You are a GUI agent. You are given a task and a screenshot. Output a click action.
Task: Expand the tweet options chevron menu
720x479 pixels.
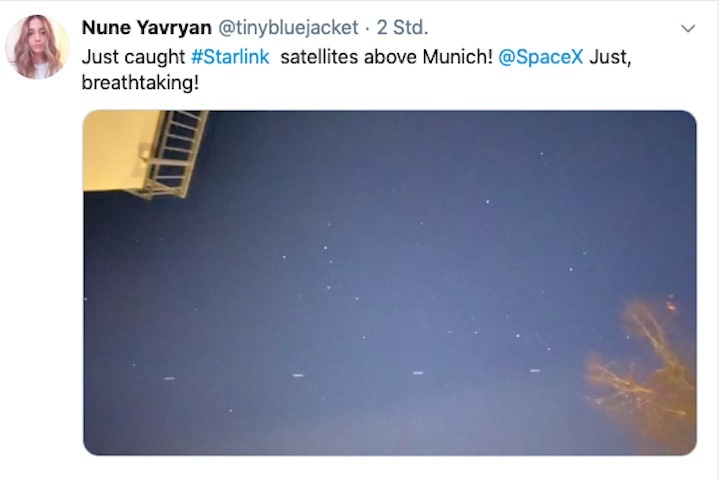pos(687,28)
